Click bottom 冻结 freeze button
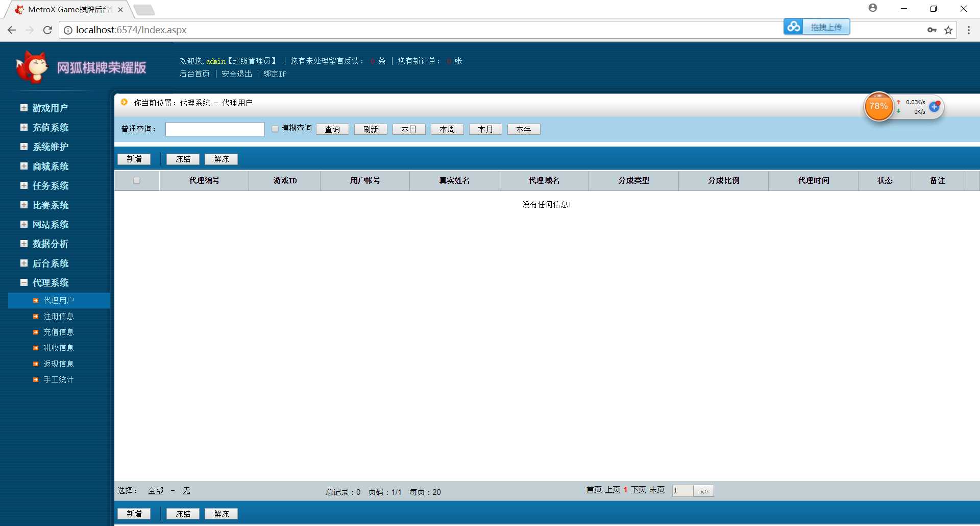This screenshot has width=980, height=526. pyautogui.click(x=183, y=514)
